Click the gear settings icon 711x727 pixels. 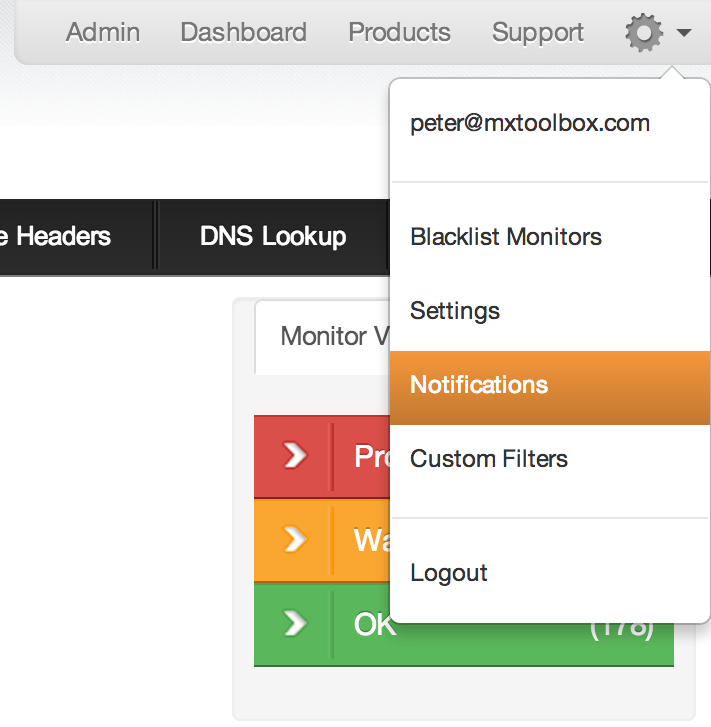pos(644,34)
